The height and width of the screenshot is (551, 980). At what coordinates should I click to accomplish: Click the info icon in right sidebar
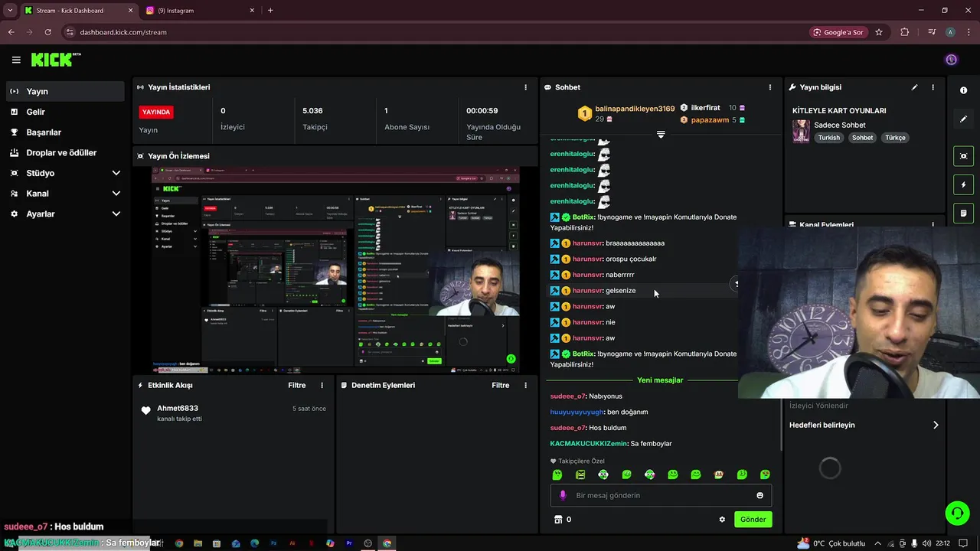(963, 90)
